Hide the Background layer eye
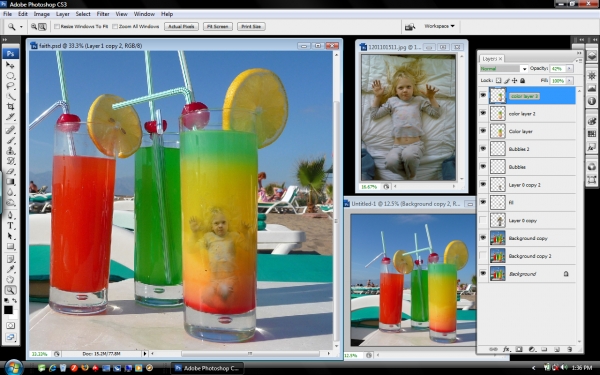Image resolution: width=600 pixels, height=375 pixels. 483,274
